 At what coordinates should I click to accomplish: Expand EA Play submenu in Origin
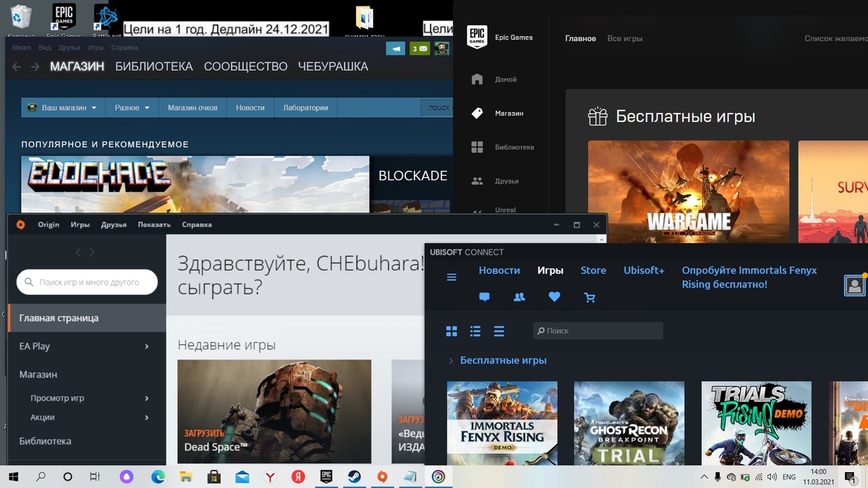tap(146, 346)
